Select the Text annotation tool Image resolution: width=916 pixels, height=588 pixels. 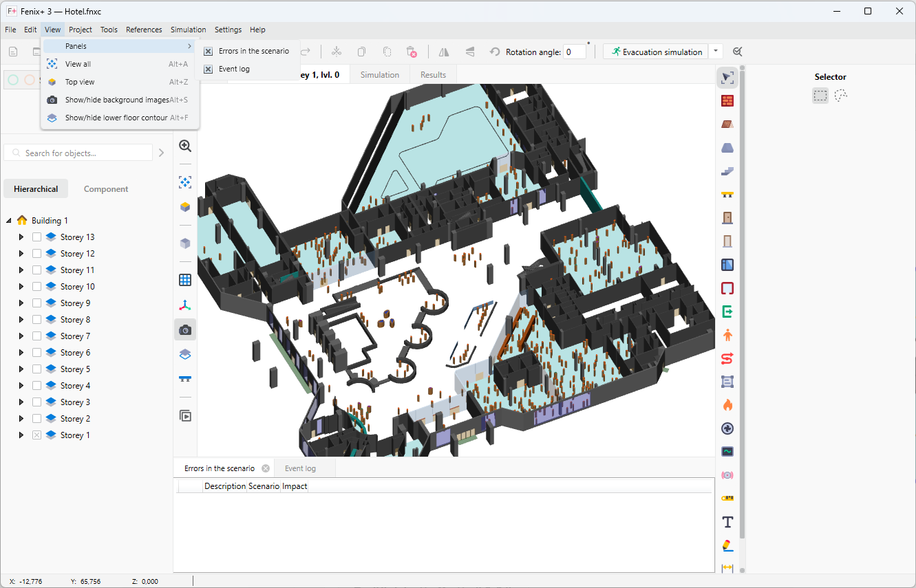tap(727, 522)
